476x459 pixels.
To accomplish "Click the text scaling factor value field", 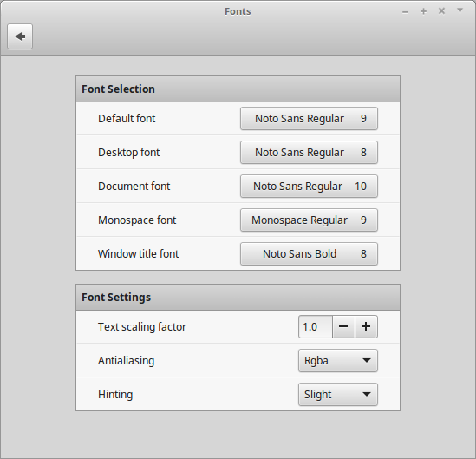I will pyautogui.click(x=316, y=326).
